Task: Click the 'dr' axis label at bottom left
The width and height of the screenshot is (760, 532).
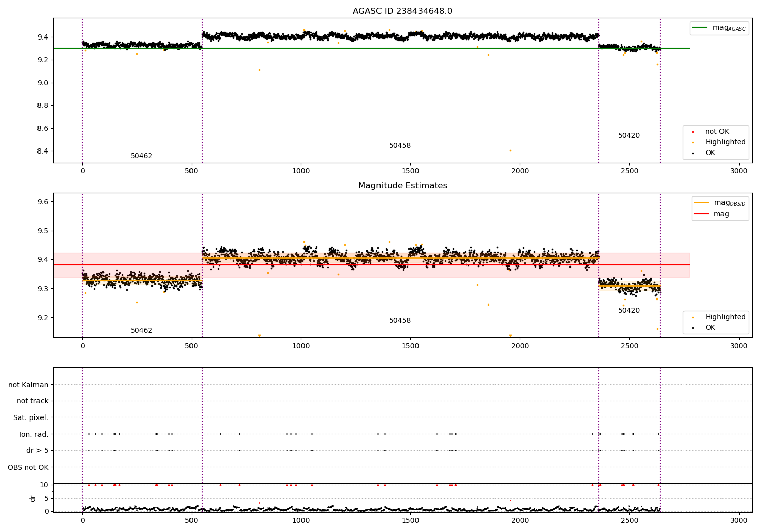Action: tap(33, 498)
